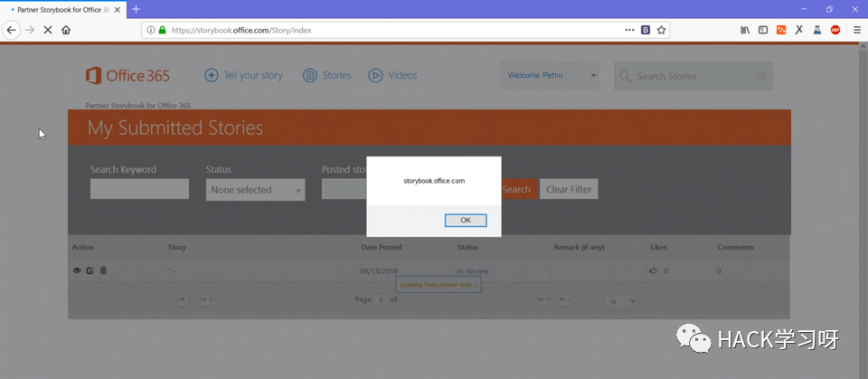Toggle the Firefox sidebar icon
Viewport: 868px width, 379px height.
(x=763, y=30)
